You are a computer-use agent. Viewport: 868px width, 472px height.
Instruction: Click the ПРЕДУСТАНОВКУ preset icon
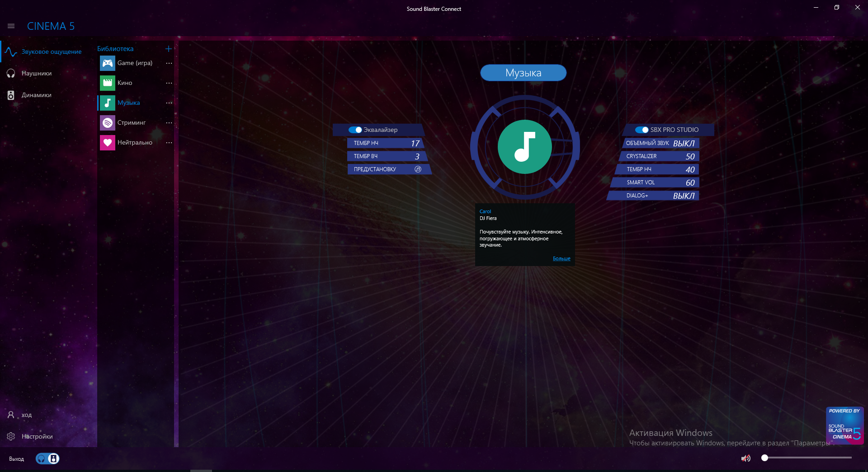point(418,169)
